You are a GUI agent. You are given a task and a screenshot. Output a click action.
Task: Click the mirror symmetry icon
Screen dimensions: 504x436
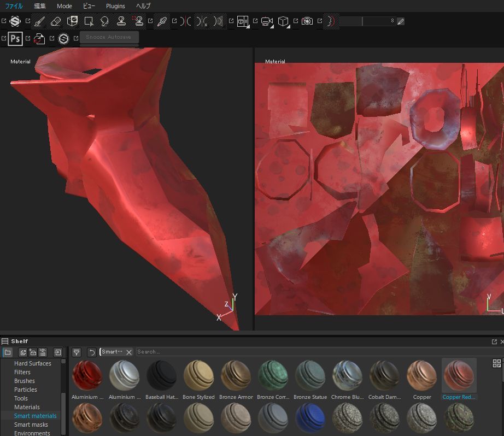218,21
